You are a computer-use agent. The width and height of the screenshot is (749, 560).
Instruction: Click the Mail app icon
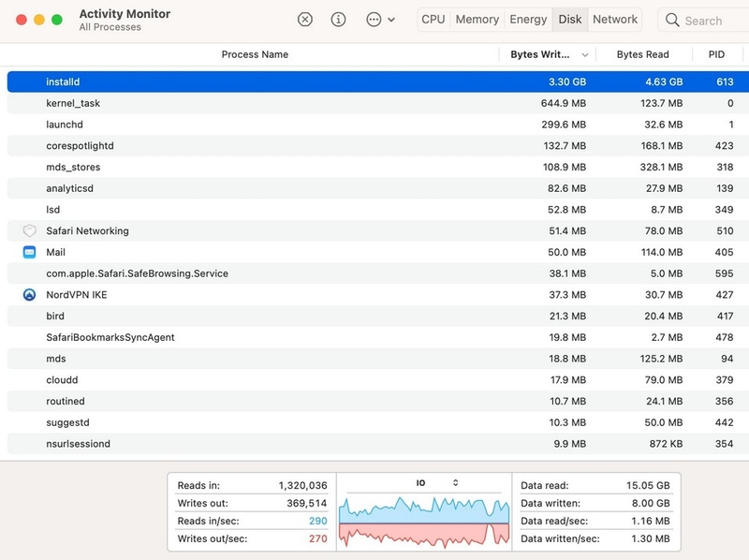pyautogui.click(x=30, y=252)
